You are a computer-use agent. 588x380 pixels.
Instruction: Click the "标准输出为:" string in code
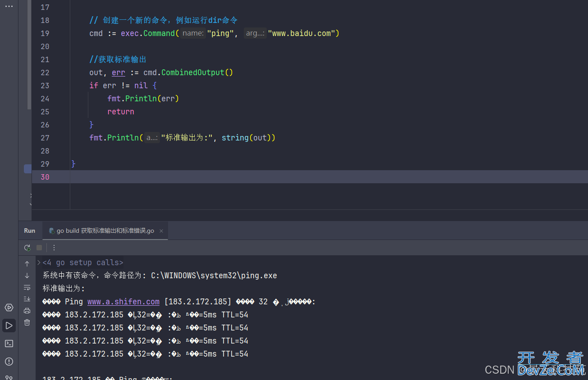click(187, 138)
